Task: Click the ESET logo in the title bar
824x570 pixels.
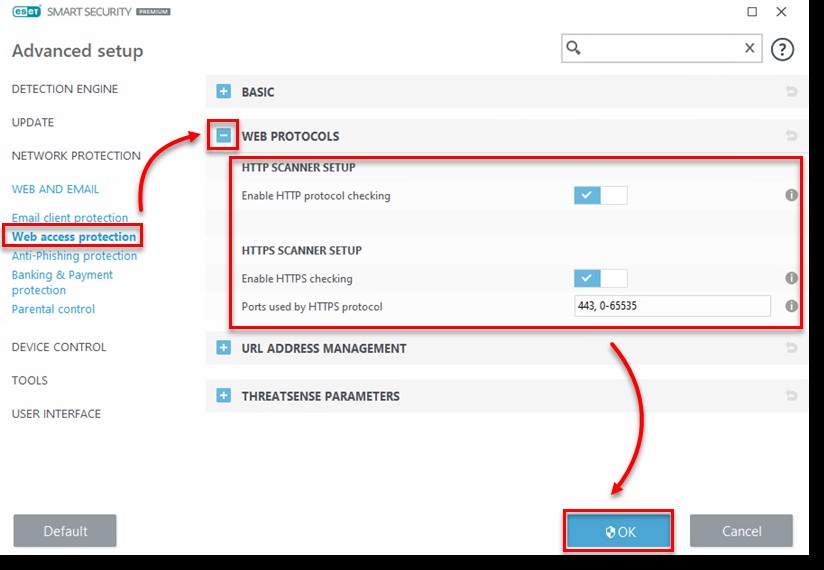Action: pyautogui.click(x=26, y=12)
